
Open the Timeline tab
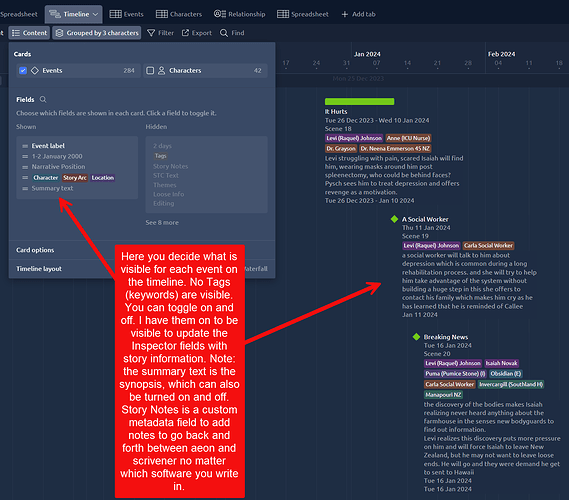coord(73,14)
